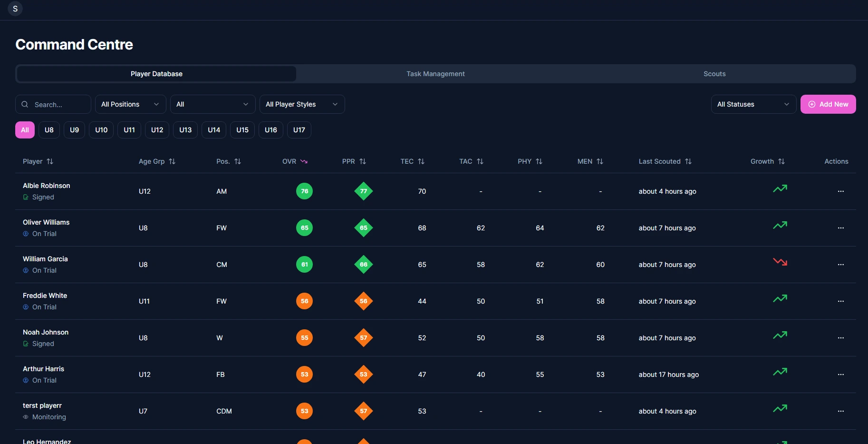Open the All Statuses dropdown
Viewport: 868px width, 444px height.
click(753, 104)
